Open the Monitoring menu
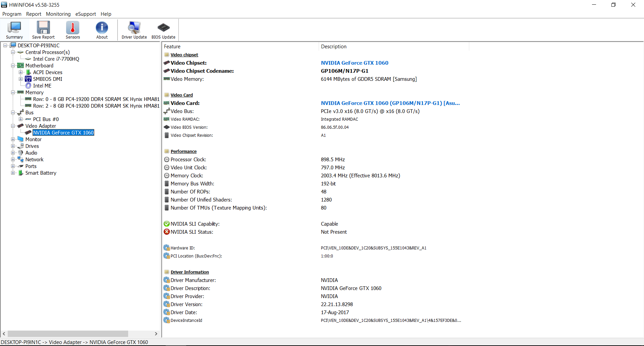 click(58, 14)
